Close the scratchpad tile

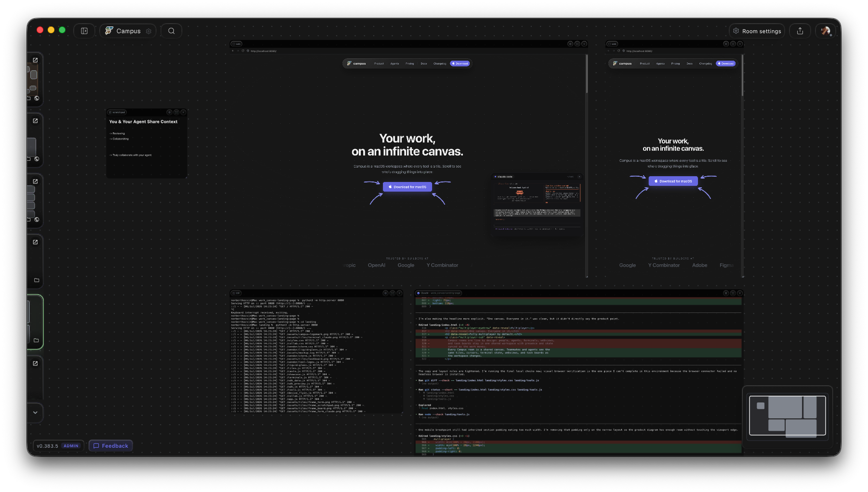pos(183,112)
